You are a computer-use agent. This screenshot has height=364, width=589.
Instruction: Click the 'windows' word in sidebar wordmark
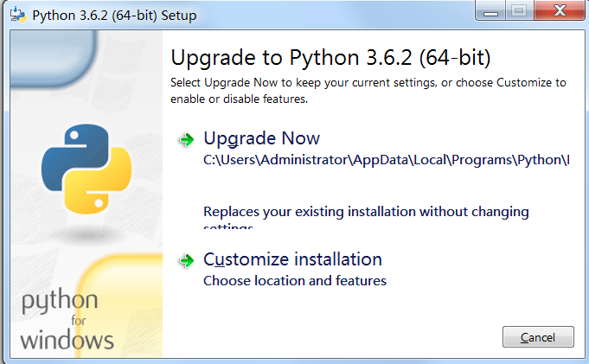click(67, 341)
